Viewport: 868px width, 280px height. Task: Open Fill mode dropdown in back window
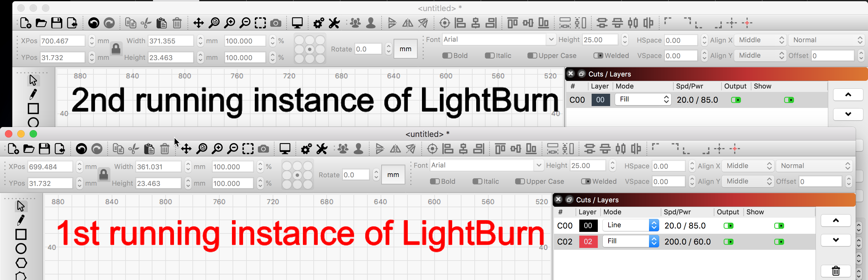(x=643, y=99)
